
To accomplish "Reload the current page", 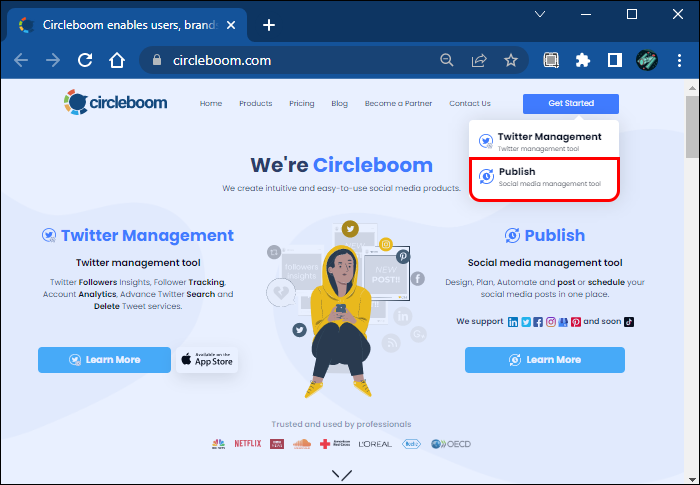I will 85,60.
